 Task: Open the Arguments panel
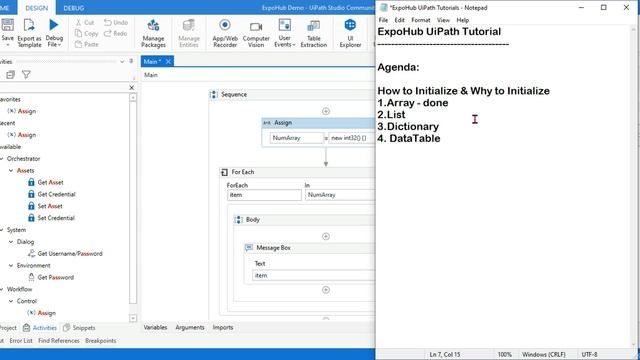[190, 327]
